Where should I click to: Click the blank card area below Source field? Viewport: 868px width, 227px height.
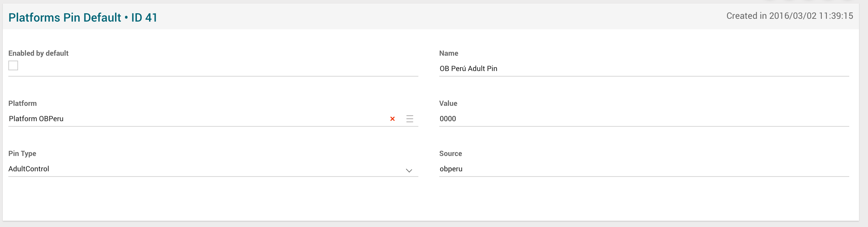point(643,200)
